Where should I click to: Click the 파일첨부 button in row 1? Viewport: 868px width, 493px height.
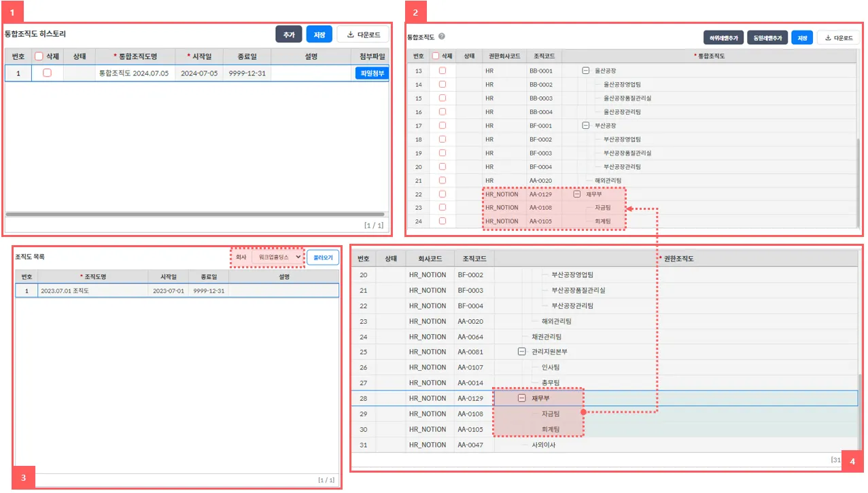tap(371, 73)
